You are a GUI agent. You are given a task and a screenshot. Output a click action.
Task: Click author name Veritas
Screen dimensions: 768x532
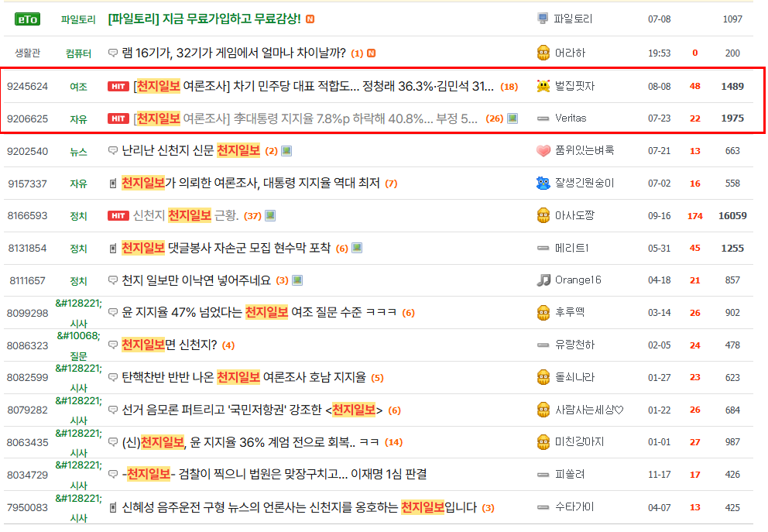(571, 118)
